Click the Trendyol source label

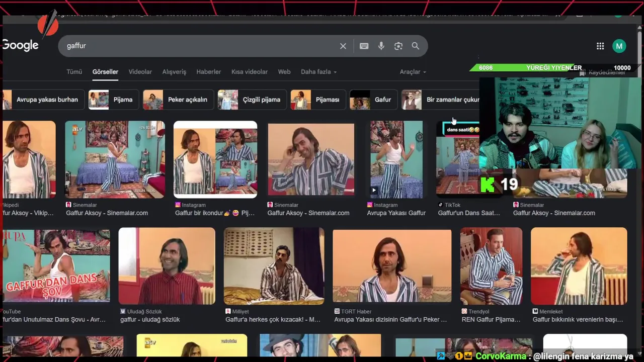(x=475, y=312)
